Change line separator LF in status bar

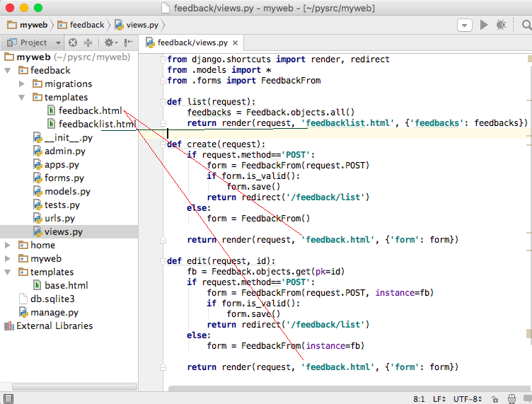[439, 399]
